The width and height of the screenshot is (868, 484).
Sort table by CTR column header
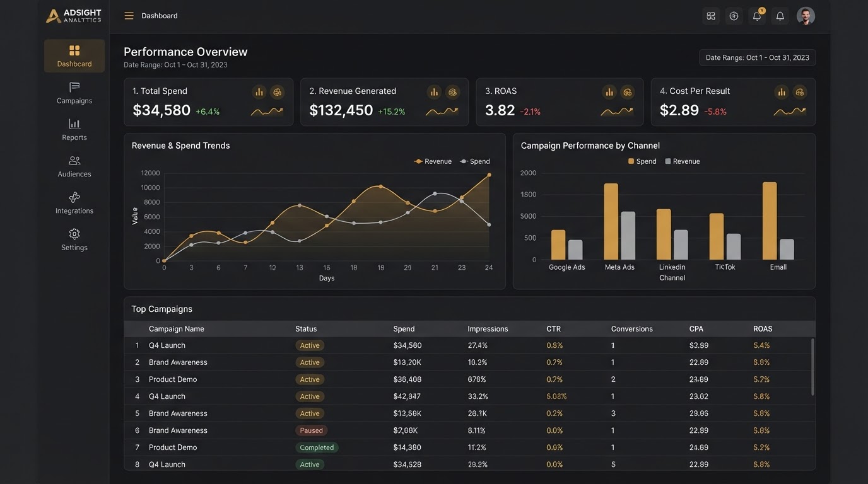pos(553,329)
